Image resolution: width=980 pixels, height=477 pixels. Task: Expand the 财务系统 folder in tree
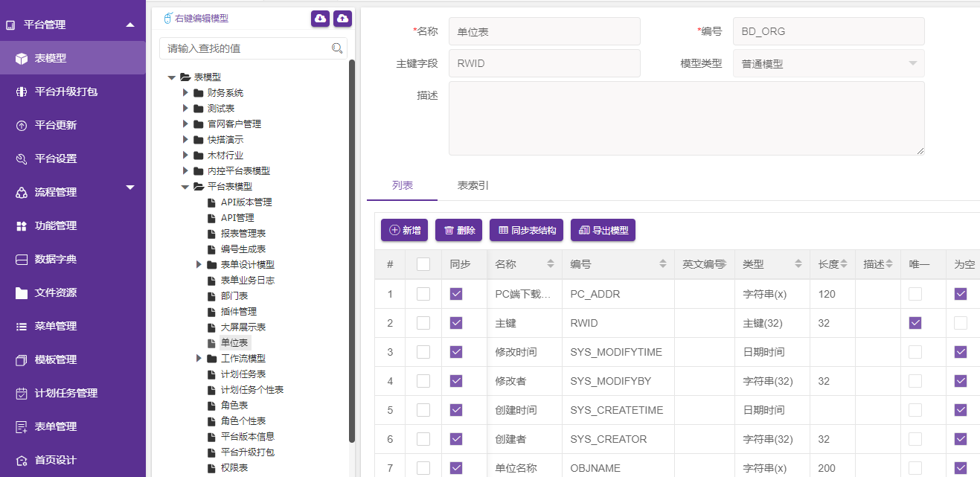pos(186,93)
